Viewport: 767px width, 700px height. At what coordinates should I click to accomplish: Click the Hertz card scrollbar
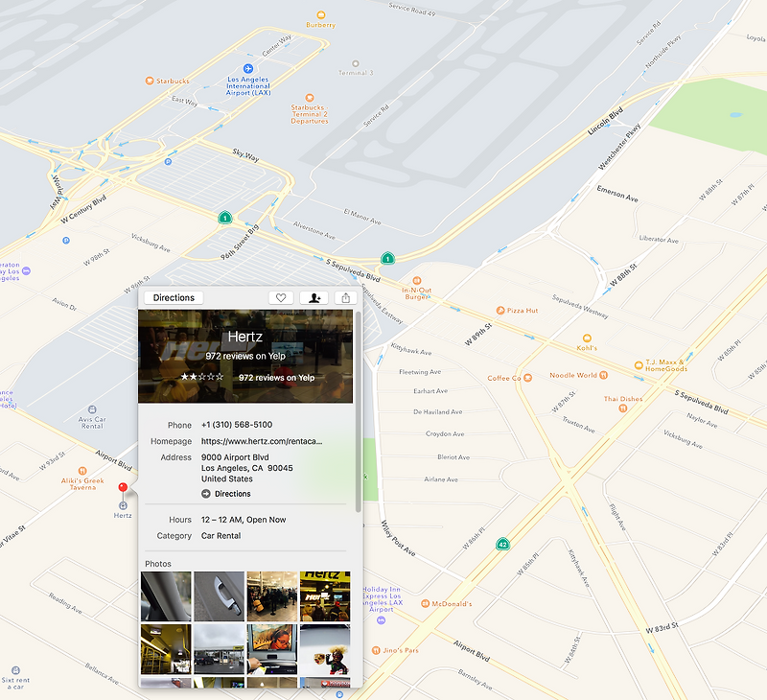pos(359,412)
